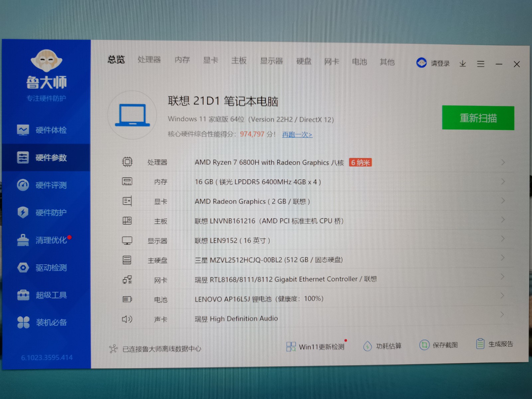532x399 pixels.
Task: Expand the RTL8168 Ethernet row chevron
Action: pyautogui.click(x=502, y=276)
